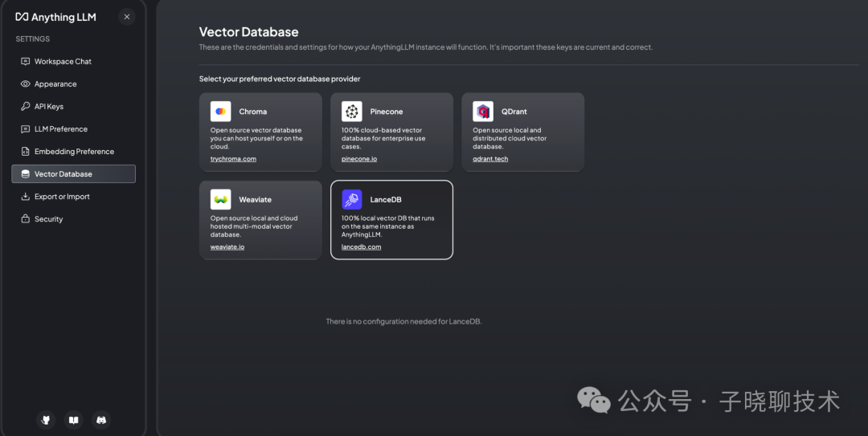Viewport: 868px width, 436px height.
Task: Click 'Select your preferred vector database provider' text
Action: coord(280,79)
